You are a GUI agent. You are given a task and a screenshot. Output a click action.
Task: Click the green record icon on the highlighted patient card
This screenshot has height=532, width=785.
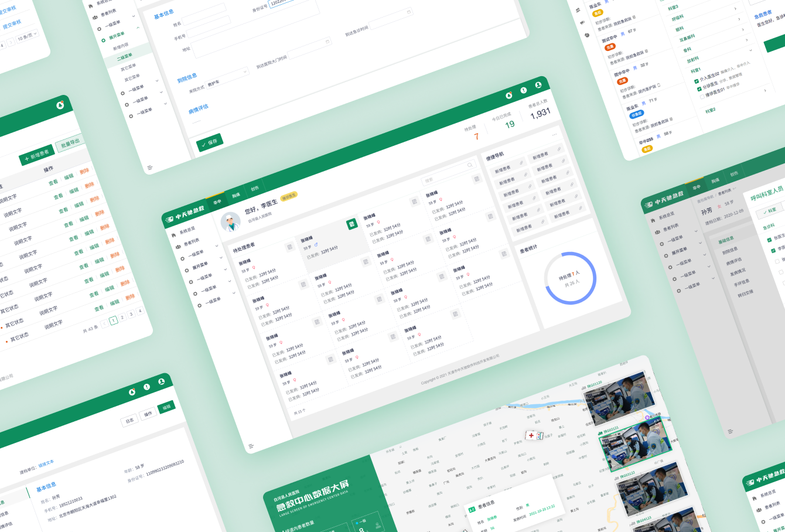[x=351, y=224]
